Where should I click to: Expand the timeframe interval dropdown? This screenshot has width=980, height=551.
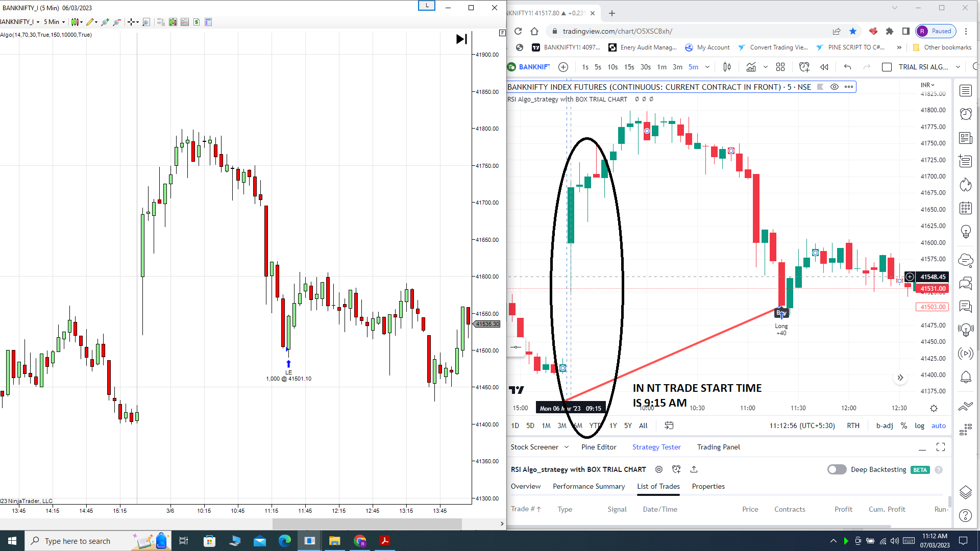click(707, 67)
